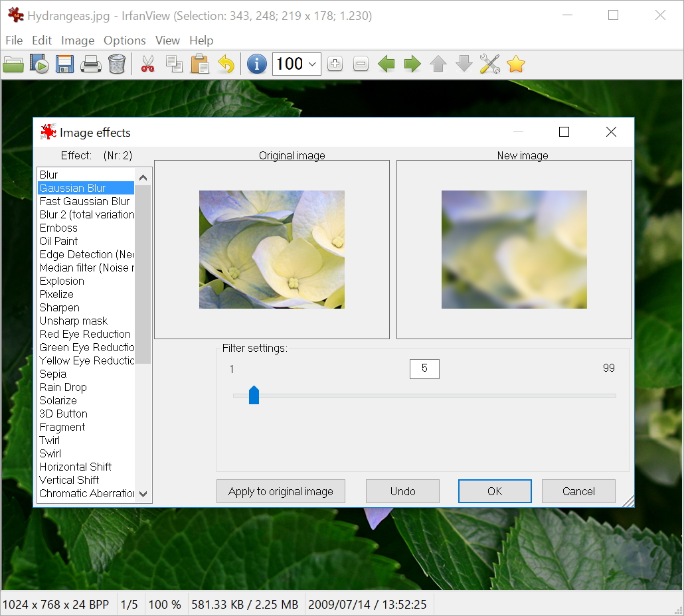
Task: Click the Copy icon in the toolbar
Action: 173,64
